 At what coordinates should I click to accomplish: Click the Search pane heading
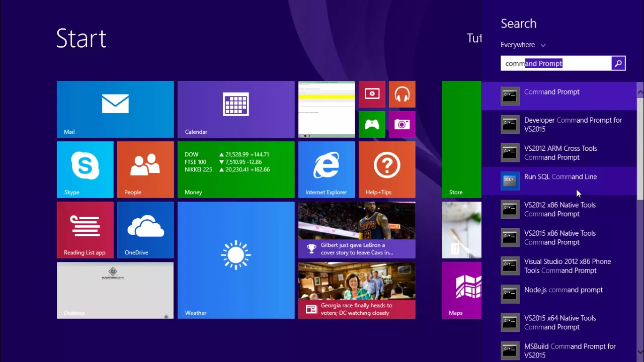click(518, 24)
